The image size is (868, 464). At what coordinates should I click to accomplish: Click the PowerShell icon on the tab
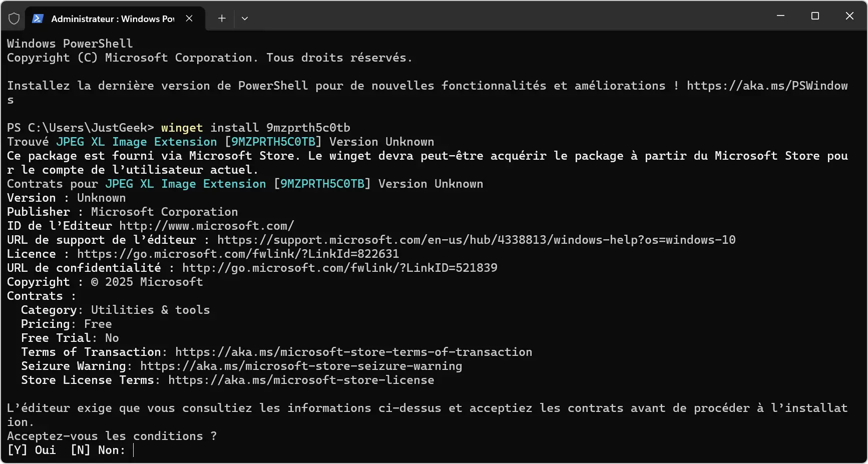[x=38, y=19]
